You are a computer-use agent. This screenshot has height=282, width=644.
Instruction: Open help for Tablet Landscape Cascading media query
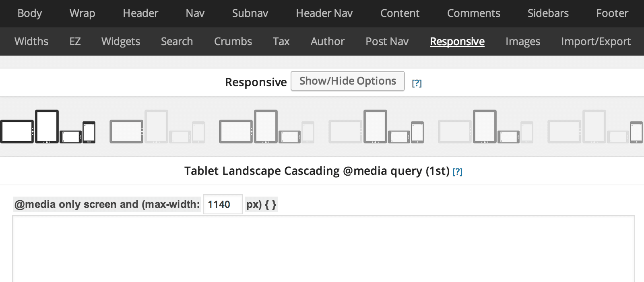pyautogui.click(x=457, y=172)
